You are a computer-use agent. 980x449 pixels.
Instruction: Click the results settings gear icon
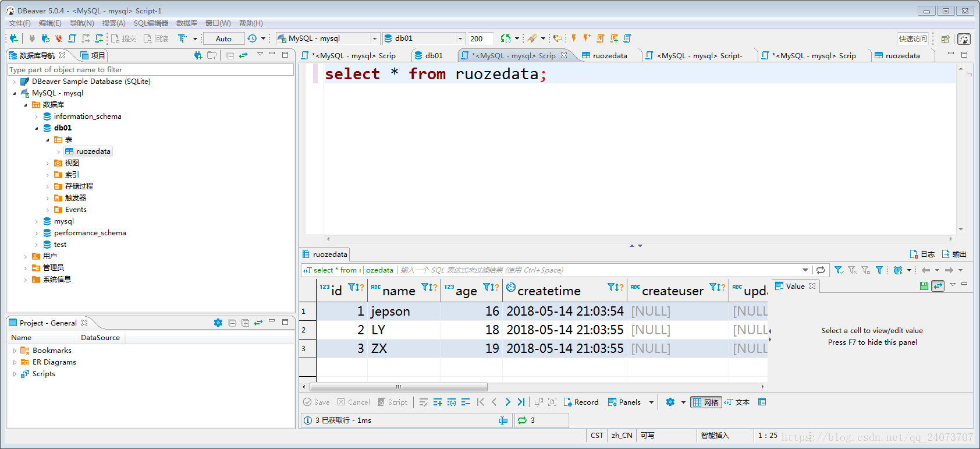(670, 402)
